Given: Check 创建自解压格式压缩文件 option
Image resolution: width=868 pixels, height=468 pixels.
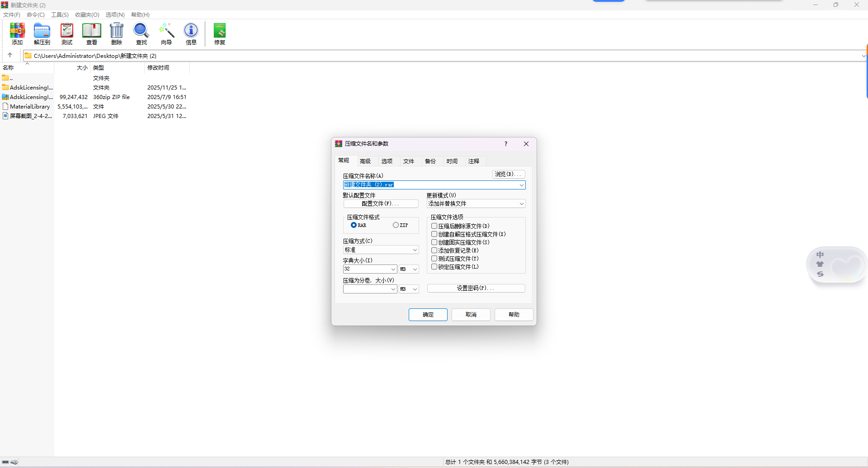Looking at the screenshot, I should pyautogui.click(x=434, y=234).
